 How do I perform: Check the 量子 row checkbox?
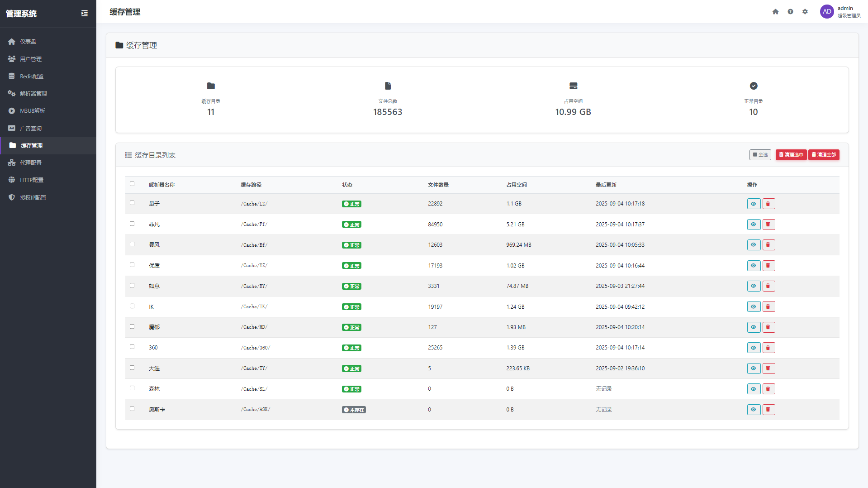(132, 203)
